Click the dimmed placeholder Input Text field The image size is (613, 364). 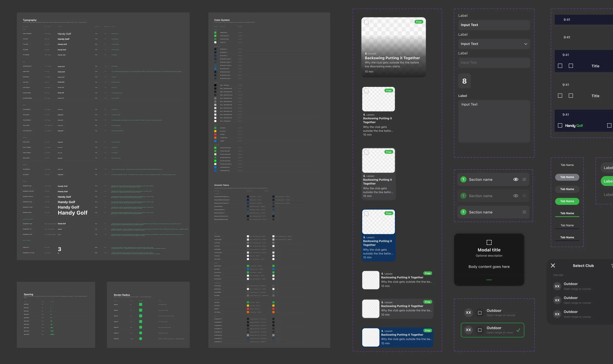494,63
